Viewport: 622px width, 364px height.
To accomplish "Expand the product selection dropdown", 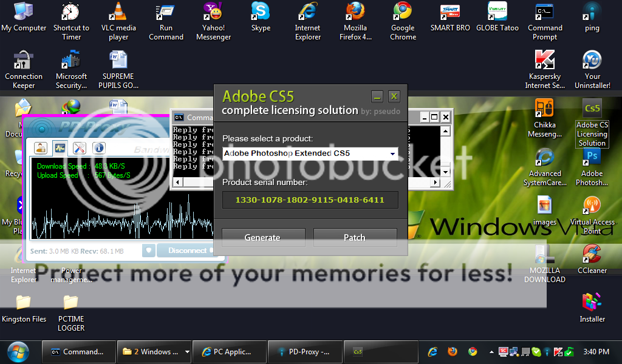I will pos(392,154).
